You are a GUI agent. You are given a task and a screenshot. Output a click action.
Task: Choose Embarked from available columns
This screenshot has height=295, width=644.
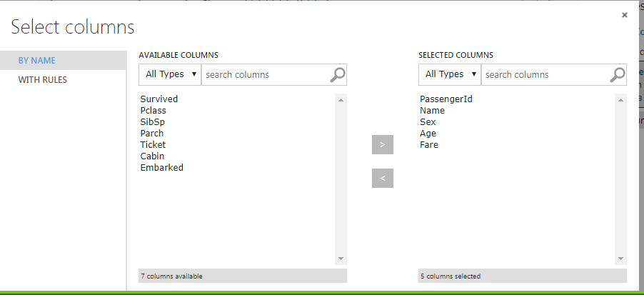click(162, 168)
